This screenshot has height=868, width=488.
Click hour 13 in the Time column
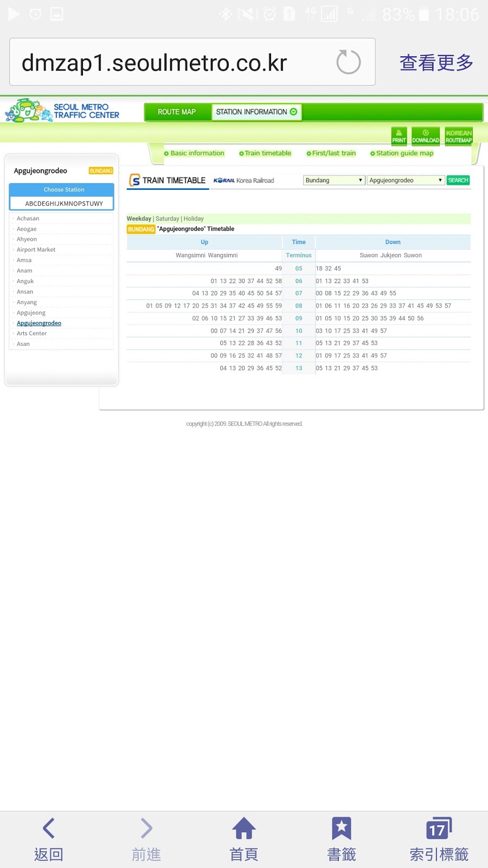[299, 368]
